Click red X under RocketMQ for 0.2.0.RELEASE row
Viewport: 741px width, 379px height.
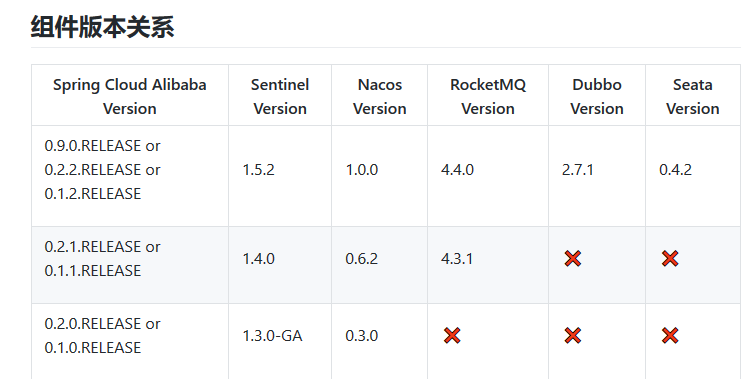coord(452,336)
